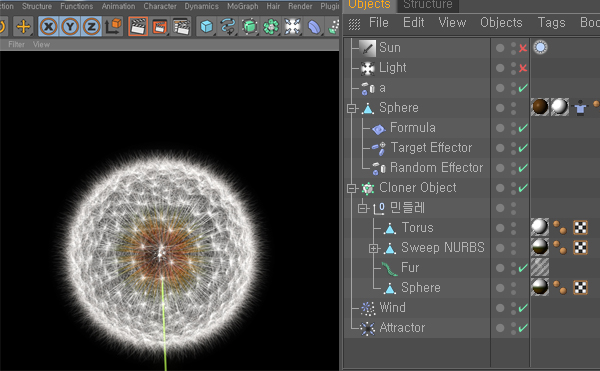Image resolution: width=600 pixels, height=371 pixels.
Task: Select the white material tag on Sphere
Action: pos(559,107)
